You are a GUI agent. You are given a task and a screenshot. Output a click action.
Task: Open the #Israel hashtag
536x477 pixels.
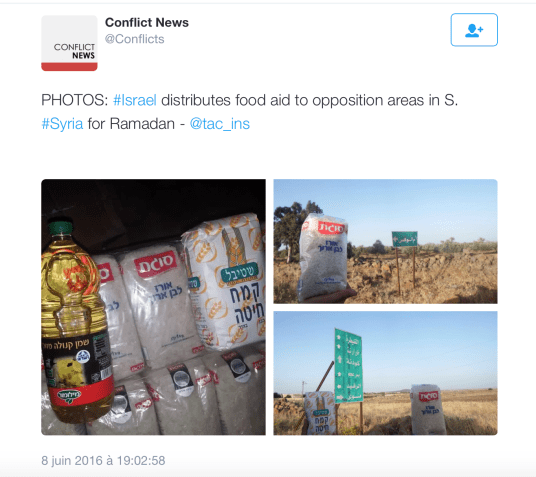click(x=135, y=101)
